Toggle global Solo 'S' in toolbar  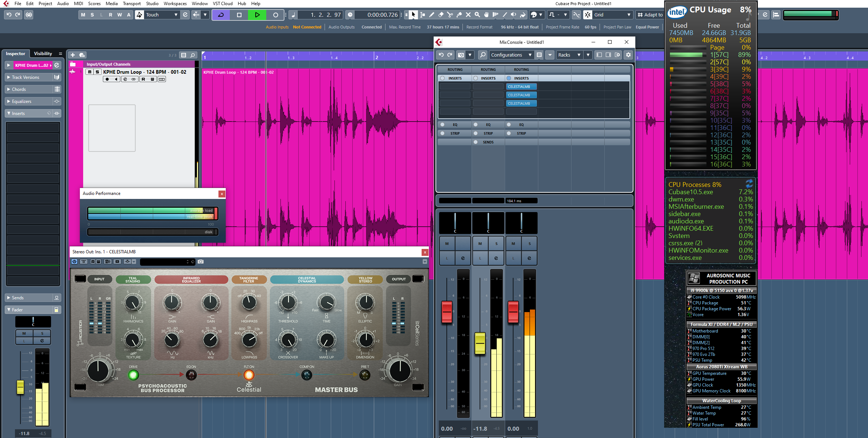click(x=92, y=15)
